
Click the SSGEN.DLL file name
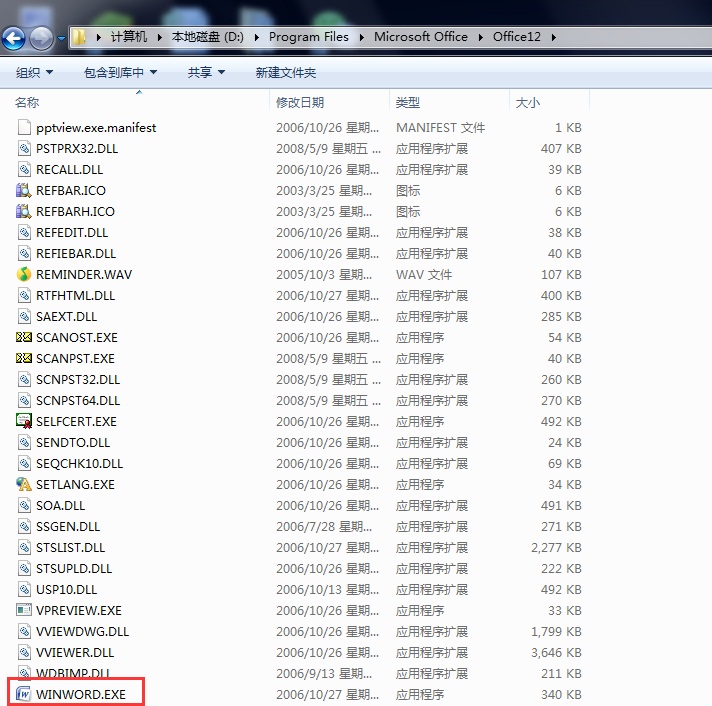pyautogui.click(x=68, y=527)
